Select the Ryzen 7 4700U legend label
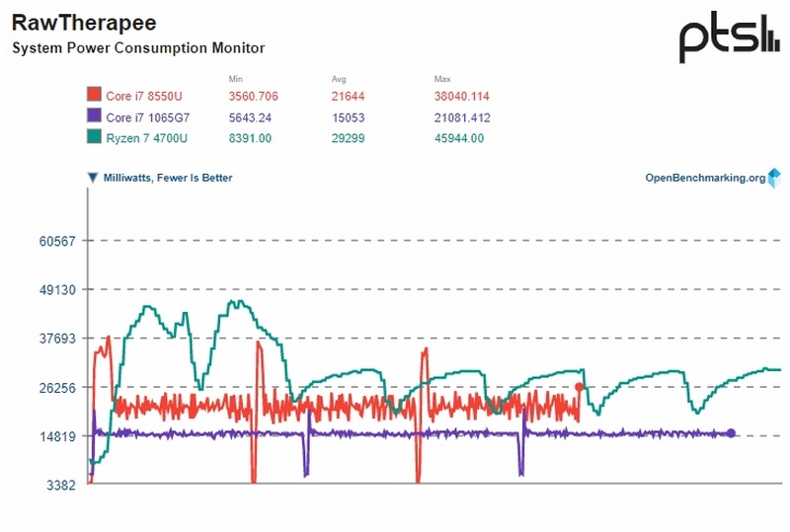The width and height of the screenshot is (790, 532). click(x=146, y=138)
